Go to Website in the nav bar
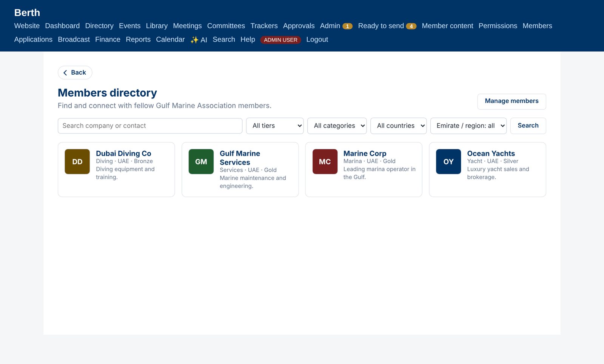 pos(27,26)
